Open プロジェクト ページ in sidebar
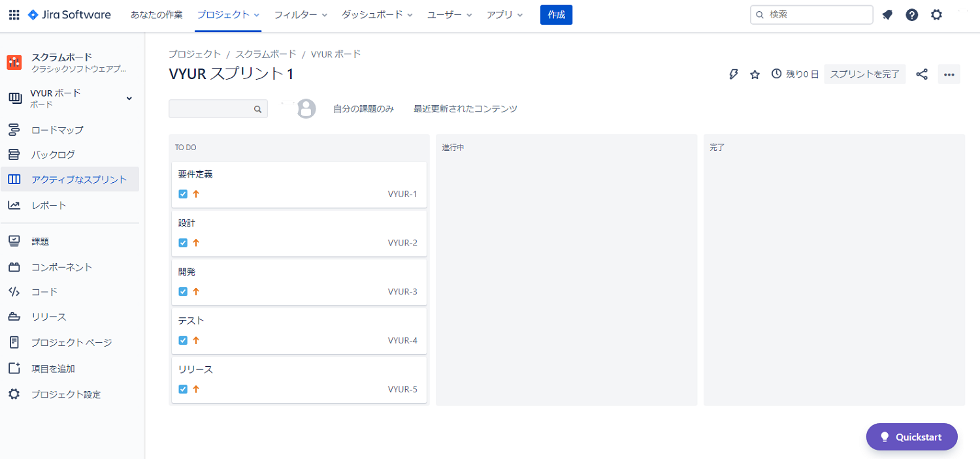The height and width of the screenshot is (459, 980). (70, 343)
